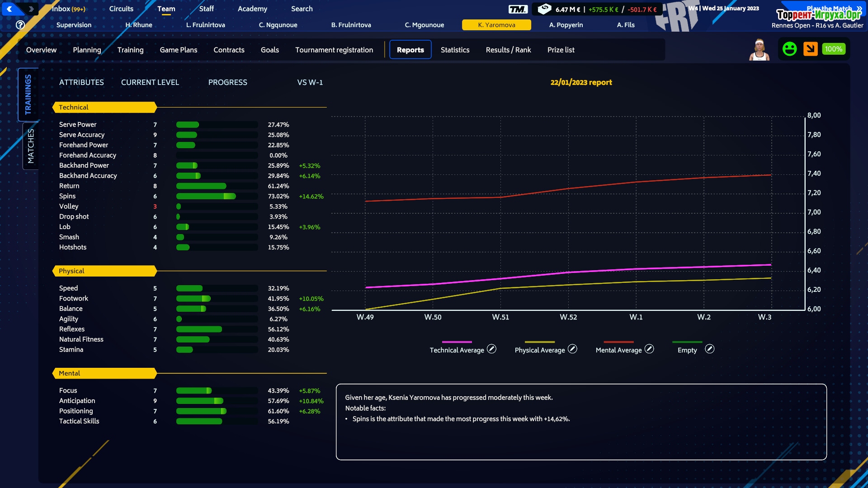Click the back arrow navigation icon
This screenshot has width=868, height=488.
point(9,9)
